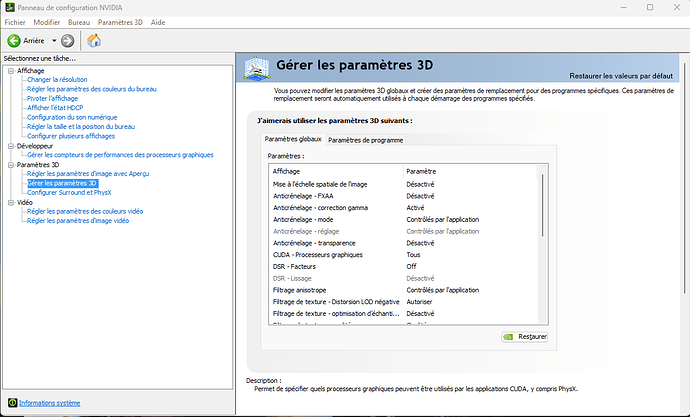
Task: Select Anticrénelage - correction gamma row
Action: click(x=403, y=208)
